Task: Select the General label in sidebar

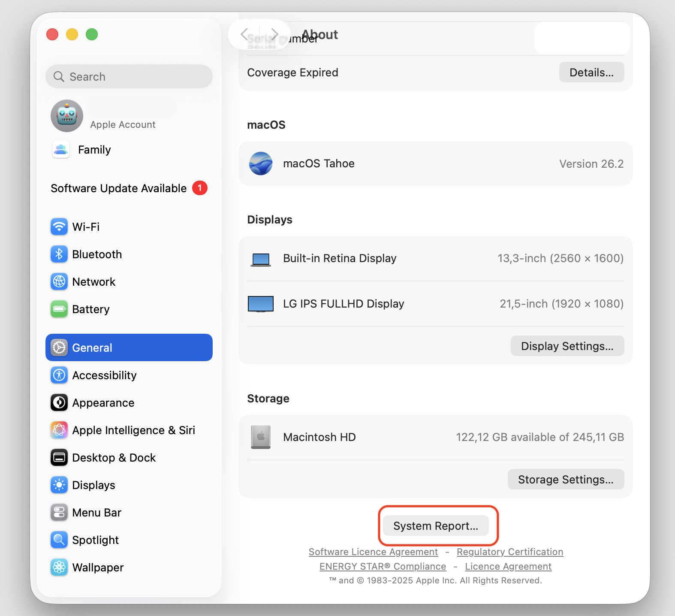Action: click(92, 347)
